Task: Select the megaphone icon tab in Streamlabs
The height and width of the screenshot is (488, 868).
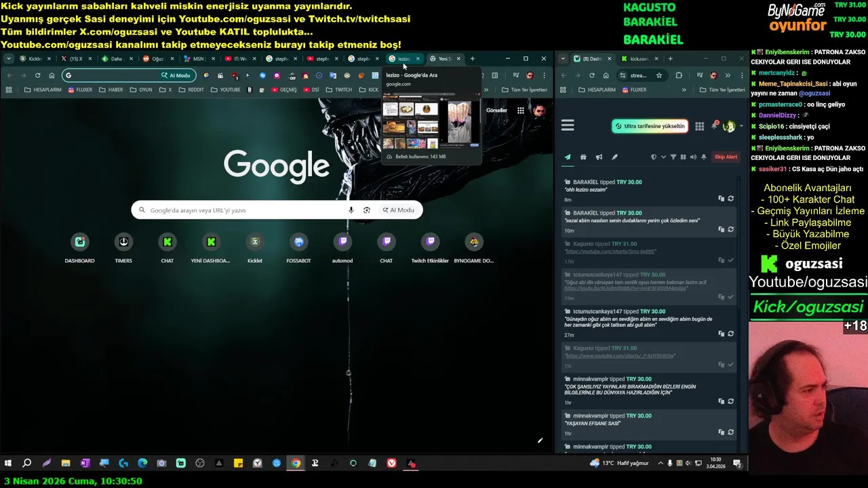Action: coord(599,157)
